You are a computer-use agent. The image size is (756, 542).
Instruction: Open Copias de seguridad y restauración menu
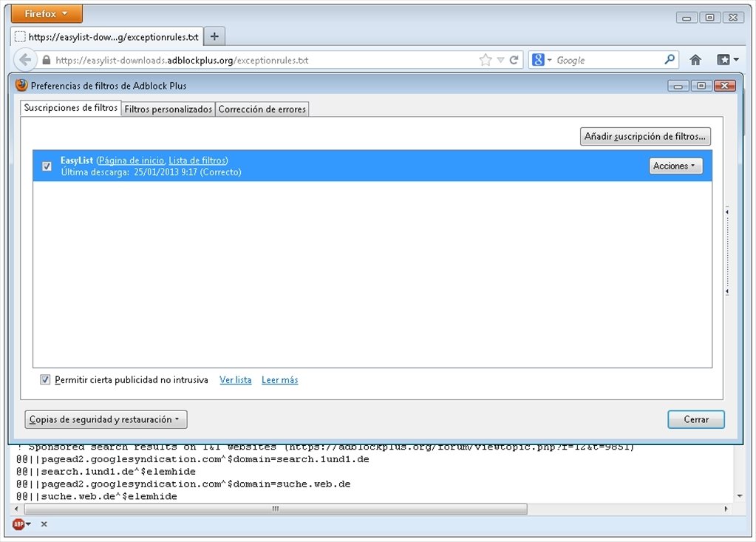106,419
